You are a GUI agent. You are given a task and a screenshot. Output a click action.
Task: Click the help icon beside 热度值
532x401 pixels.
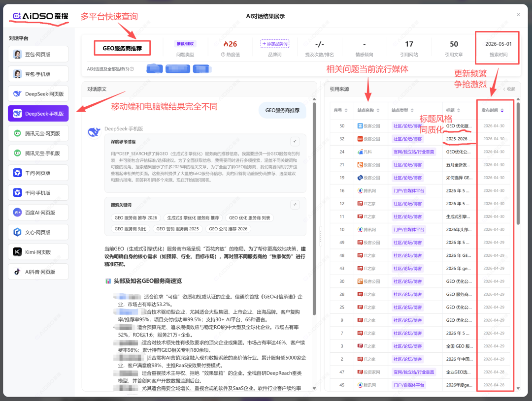[x=223, y=55]
